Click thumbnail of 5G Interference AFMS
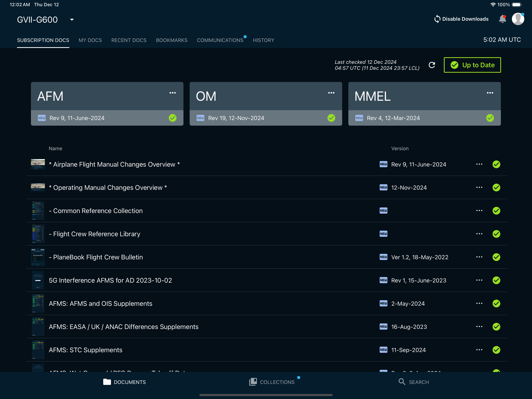Screen dimensions: 532x399 [x=38, y=280]
